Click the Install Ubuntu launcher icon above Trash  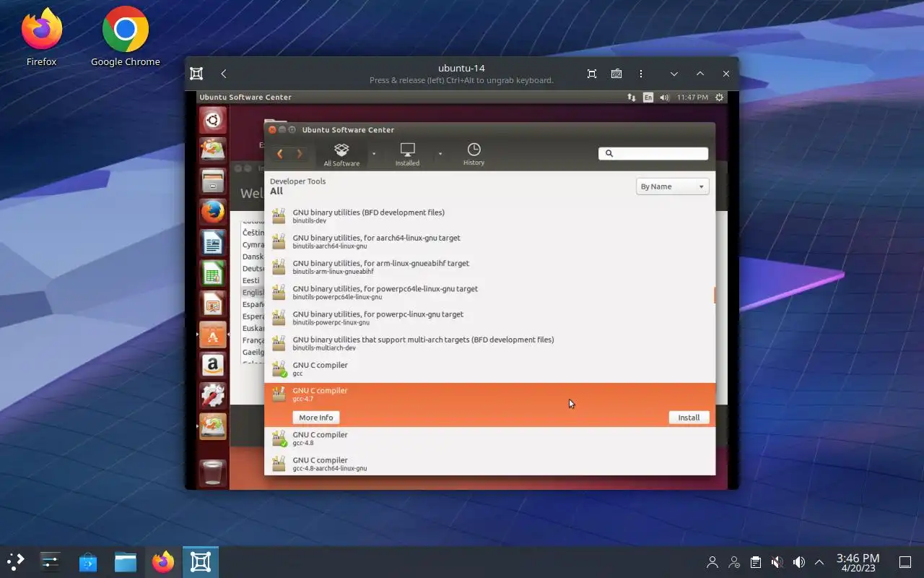[213, 426]
